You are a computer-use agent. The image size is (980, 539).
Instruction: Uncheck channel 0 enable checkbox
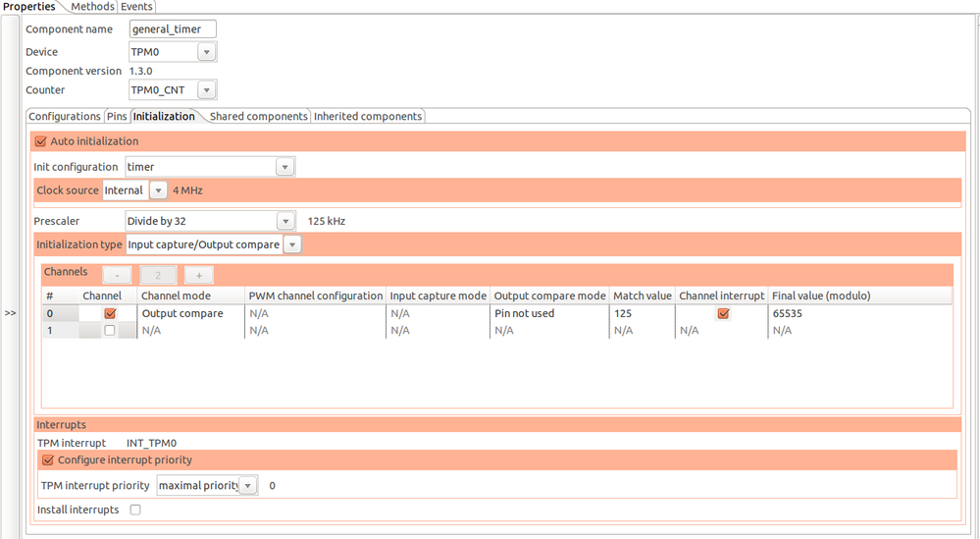110,313
